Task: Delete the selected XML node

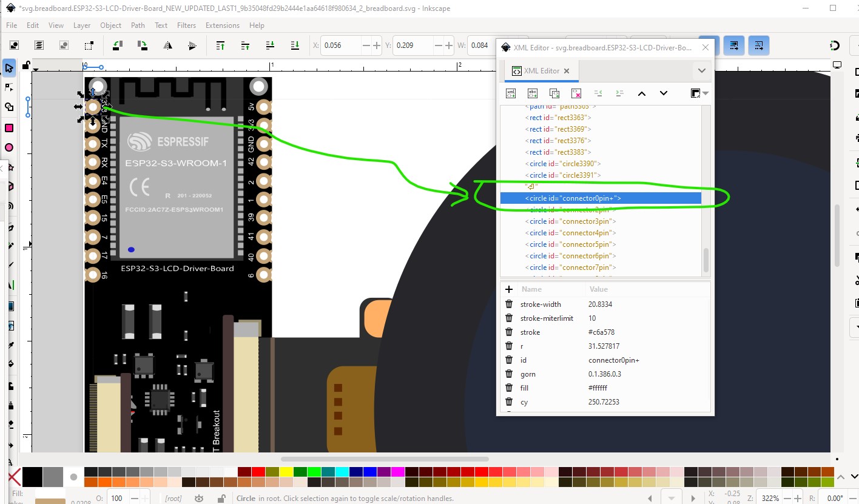Action: coord(576,93)
